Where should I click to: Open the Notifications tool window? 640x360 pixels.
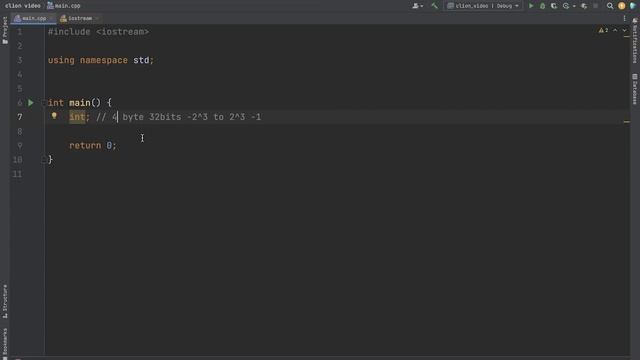[635, 41]
